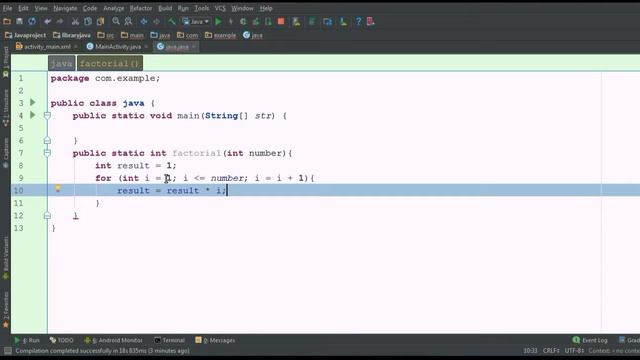Click the run gutter arrow on line 4
Image resolution: width=640 pixels, height=360 pixels.
[33, 115]
